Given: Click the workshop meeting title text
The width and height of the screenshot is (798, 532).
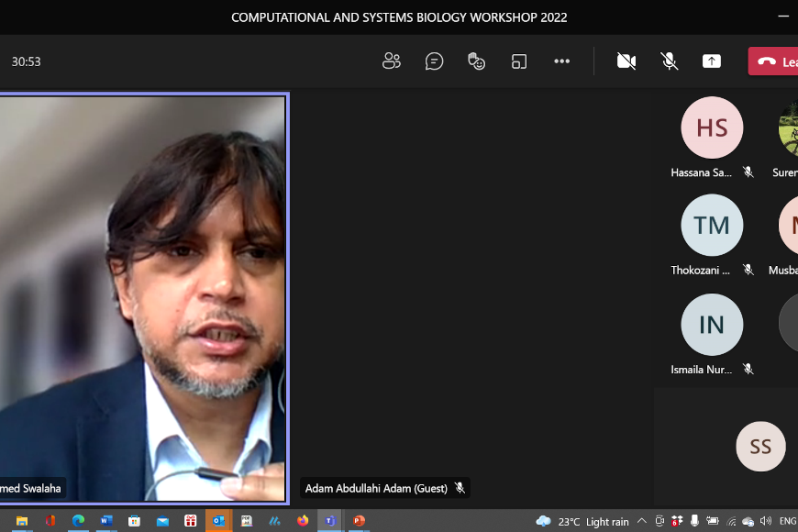Looking at the screenshot, I should (x=399, y=17).
